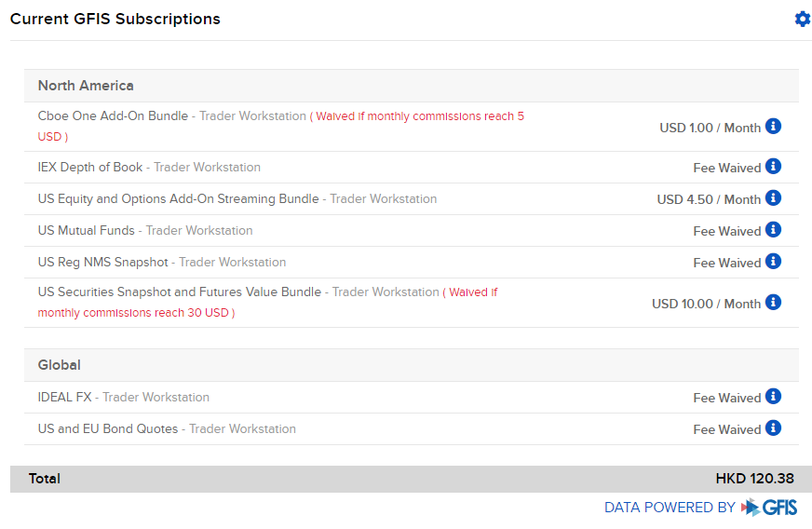Screen dimensions: 812x529
Task: Select the IEX Depth of Book row
Action: point(90,168)
